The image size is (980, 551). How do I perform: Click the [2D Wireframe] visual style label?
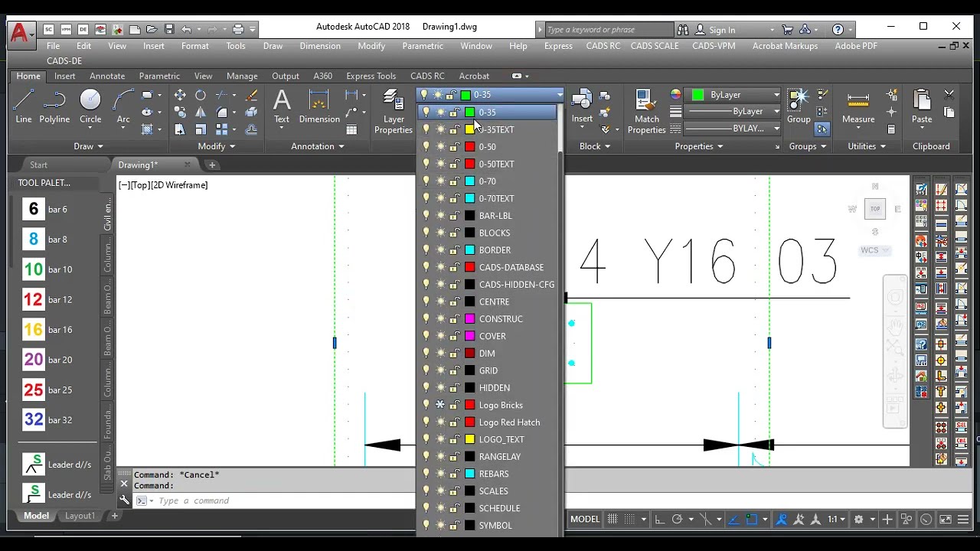tap(179, 185)
